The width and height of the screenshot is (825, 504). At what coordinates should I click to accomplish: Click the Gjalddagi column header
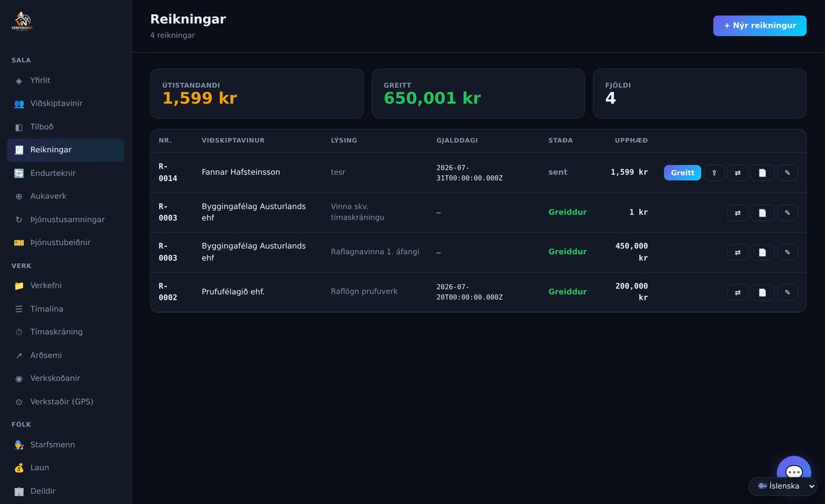[x=457, y=141]
